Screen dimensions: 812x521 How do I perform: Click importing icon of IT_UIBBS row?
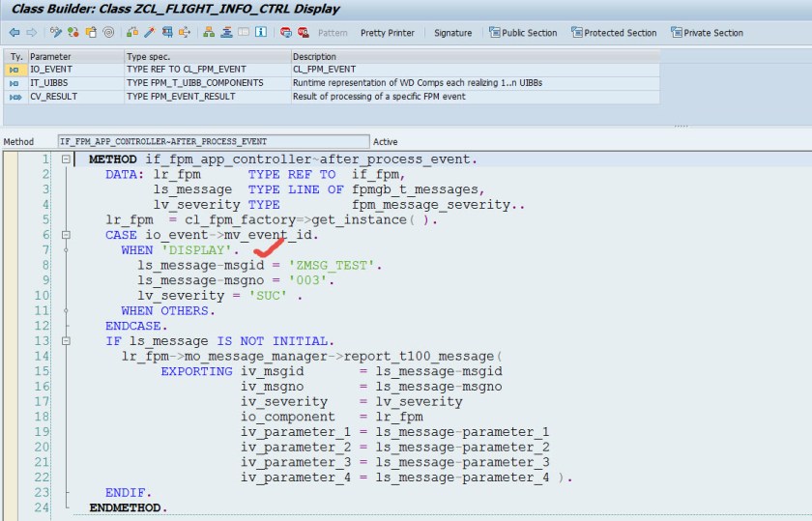click(x=14, y=83)
